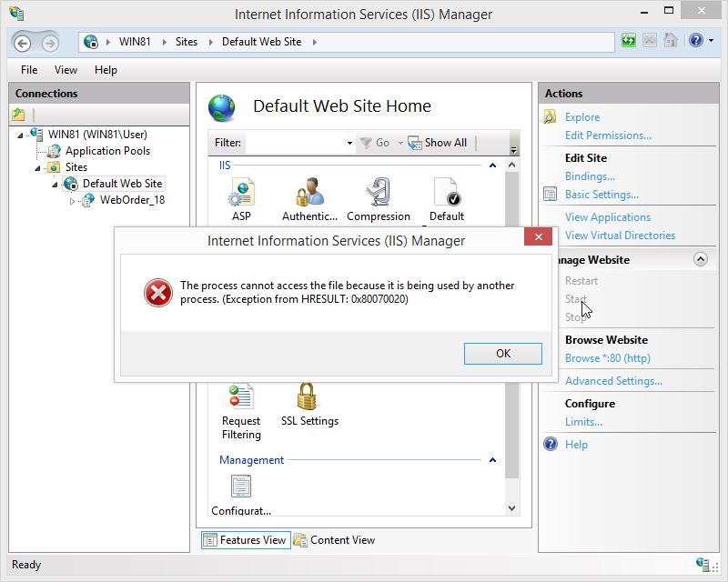This screenshot has width=728, height=582.
Task: Click the Bindings link
Action: tap(590, 176)
